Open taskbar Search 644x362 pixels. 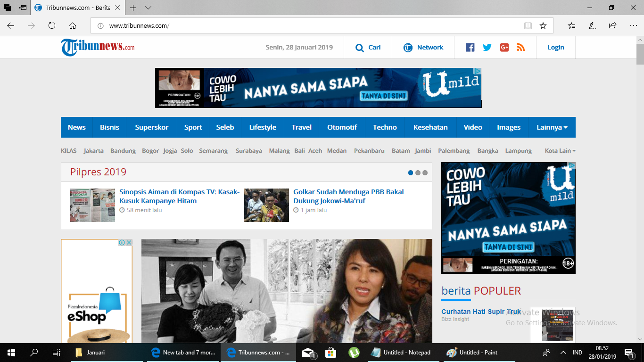coord(34,352)
